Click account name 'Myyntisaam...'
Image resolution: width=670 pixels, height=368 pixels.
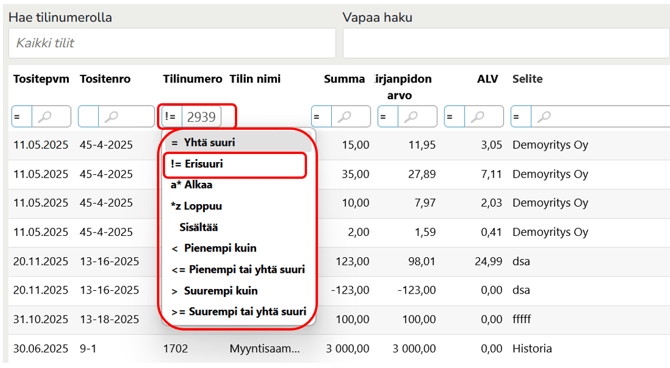pos(264,349)
